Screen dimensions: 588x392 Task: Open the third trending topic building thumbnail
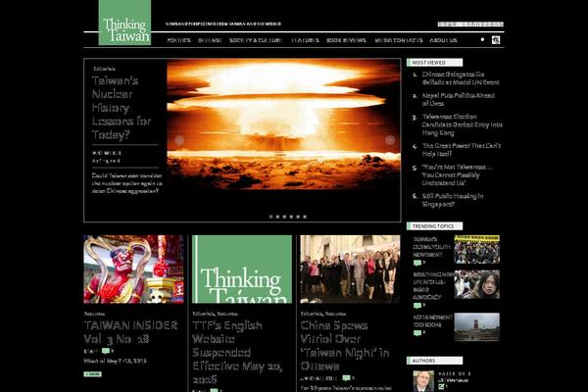coord(477,326)
